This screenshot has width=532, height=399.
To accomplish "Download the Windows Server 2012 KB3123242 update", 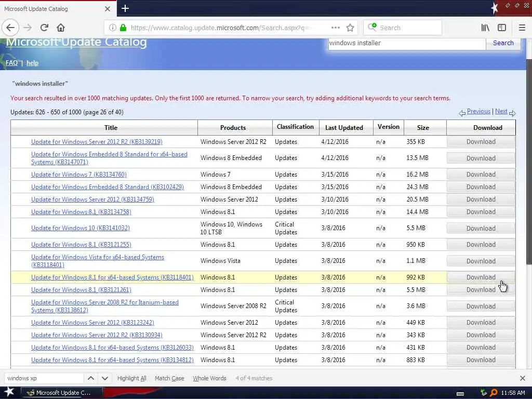I will tap(481, 322).
